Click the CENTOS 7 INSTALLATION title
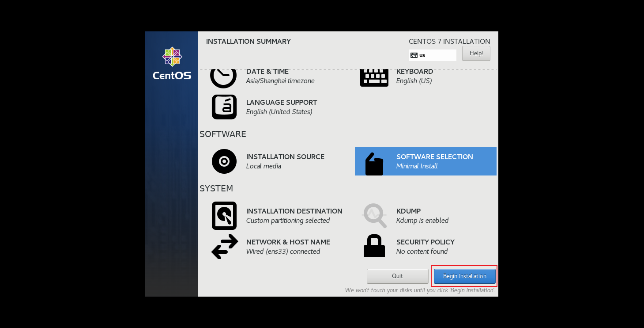The height and width of the screenshot is (328, 644). [x=449, y=42]
